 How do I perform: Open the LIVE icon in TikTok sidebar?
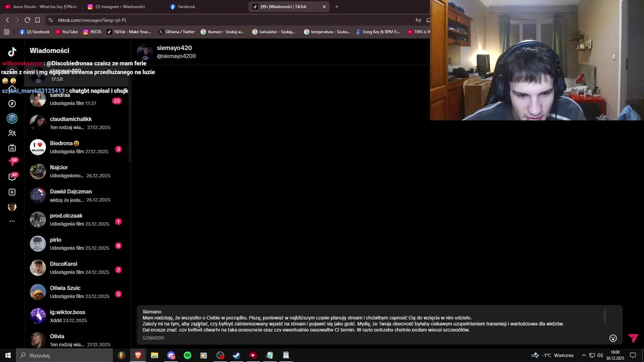(x=12, y=148)
